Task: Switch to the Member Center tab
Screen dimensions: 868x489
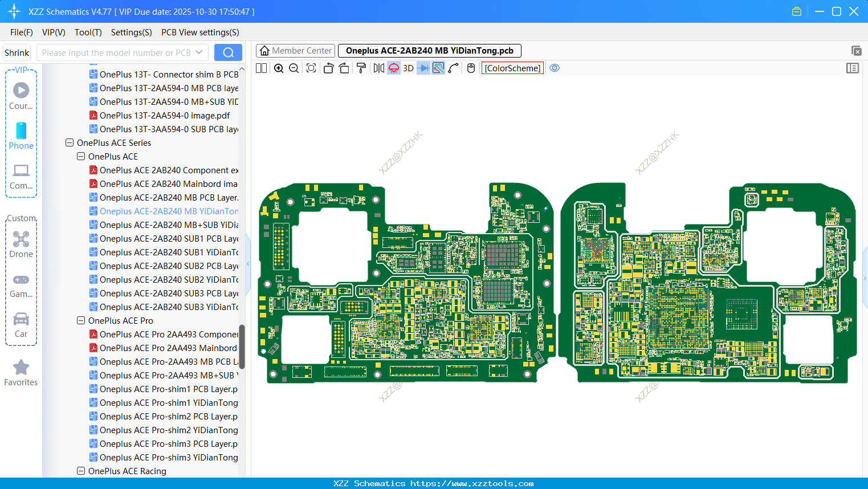Action: [x=296, y=51]
